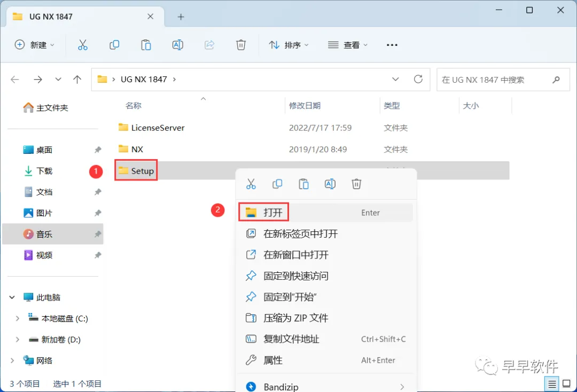Unpin 桌面 using its pin icon
The width and height of the screenshot is (577, 392).
pyautogui.click(x=98, y=150)
